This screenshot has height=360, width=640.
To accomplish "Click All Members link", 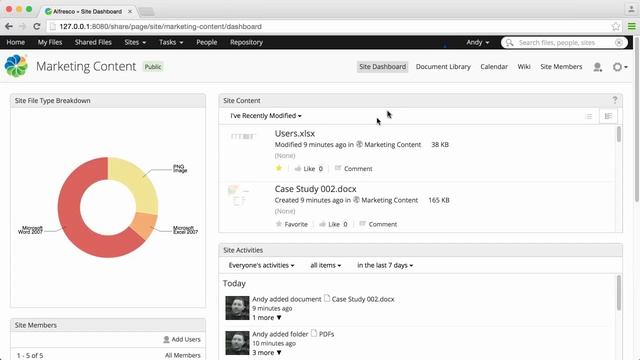I will (x=182, y=356).
